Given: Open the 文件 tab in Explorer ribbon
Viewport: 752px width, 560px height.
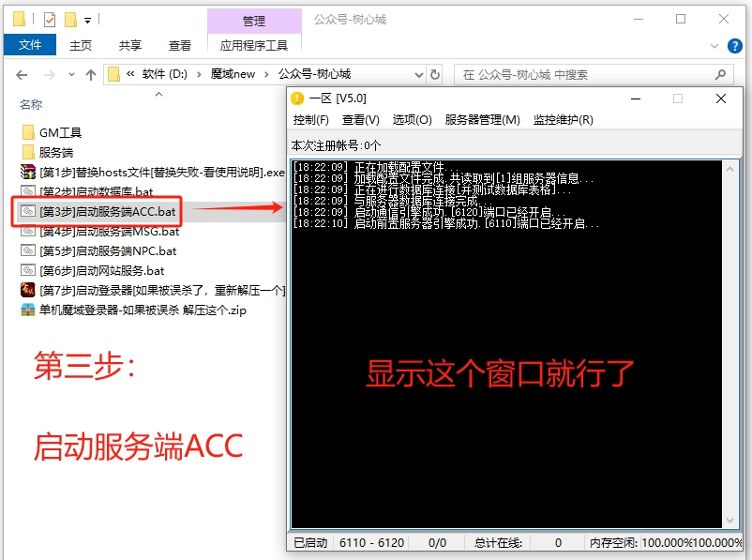Looking at the screenshot, I should pyautogui.click(x=30, y=45).
